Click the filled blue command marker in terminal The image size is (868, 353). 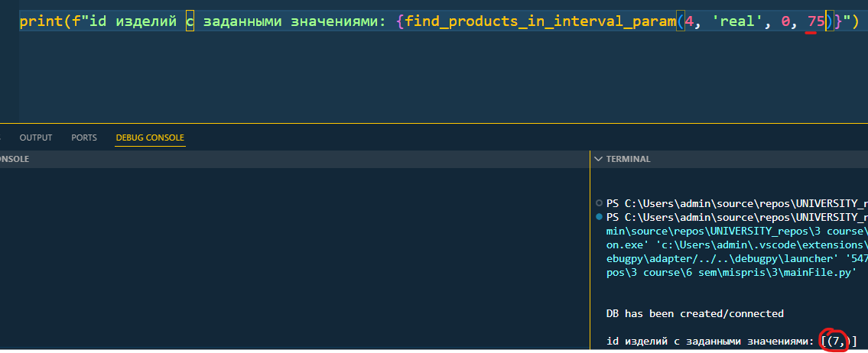click(x=599, y=216)
